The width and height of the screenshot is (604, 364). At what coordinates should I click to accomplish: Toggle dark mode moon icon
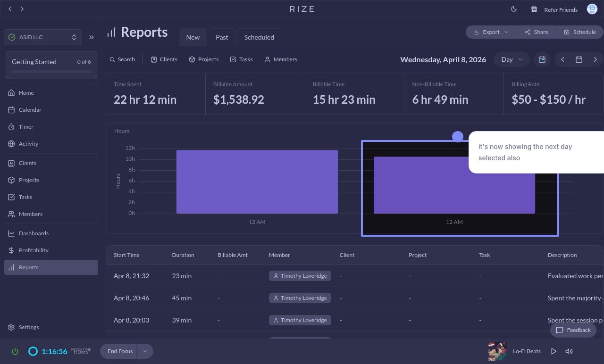click(x=514, y=9)
